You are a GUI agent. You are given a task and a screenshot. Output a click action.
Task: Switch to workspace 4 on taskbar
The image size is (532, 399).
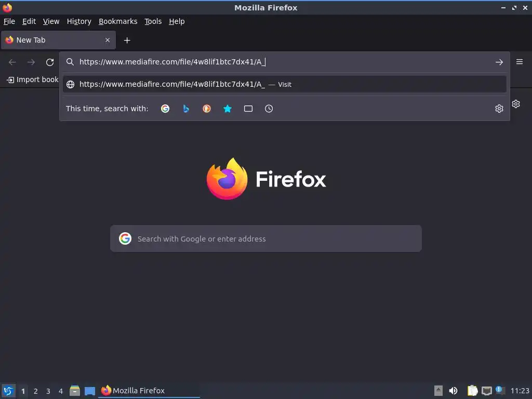coord(61,391)
